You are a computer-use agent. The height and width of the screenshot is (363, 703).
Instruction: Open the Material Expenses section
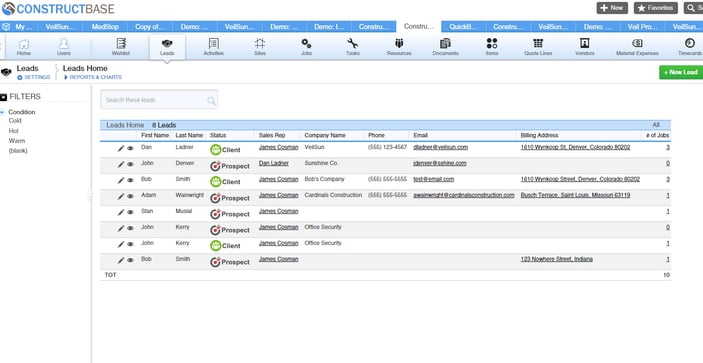coord(637,47)
